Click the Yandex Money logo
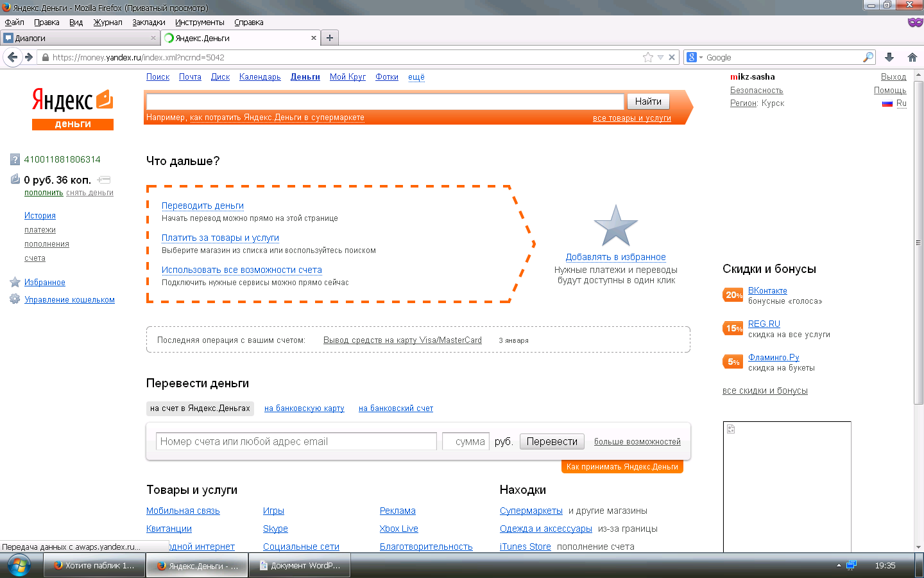This screenshot has width=924, height=578. (x=73, y=109)
